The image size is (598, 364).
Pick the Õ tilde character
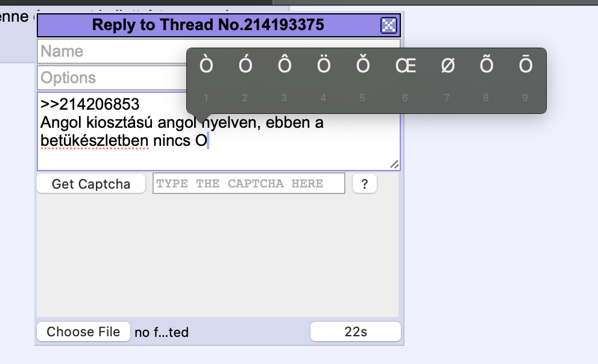pos(486,64)
